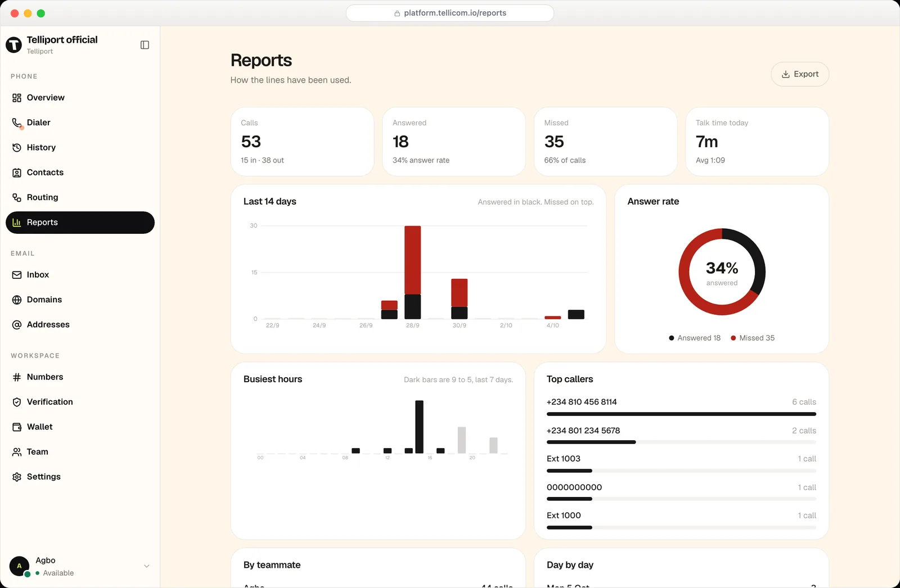The image size is (900, 588).
Task: Select Contacts in the sidebar
Action: click(x=80, y=173)
